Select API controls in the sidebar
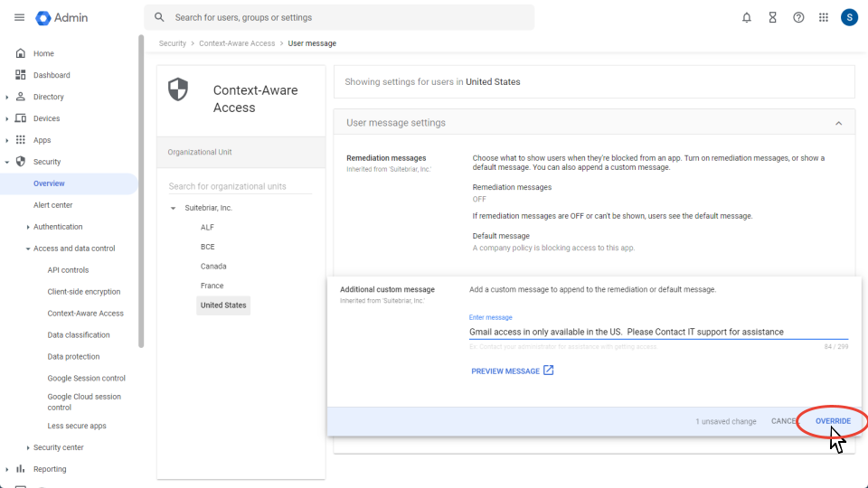 (x=68, y=270)
